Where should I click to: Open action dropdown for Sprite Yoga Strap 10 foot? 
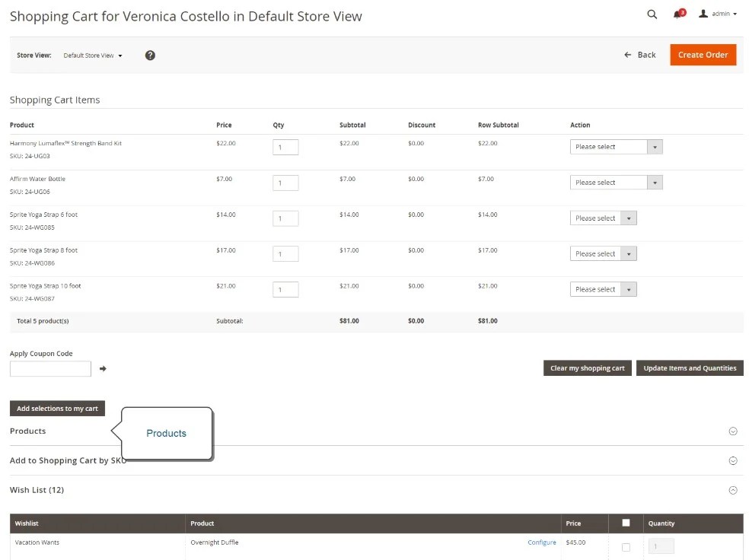pos(603,289)
